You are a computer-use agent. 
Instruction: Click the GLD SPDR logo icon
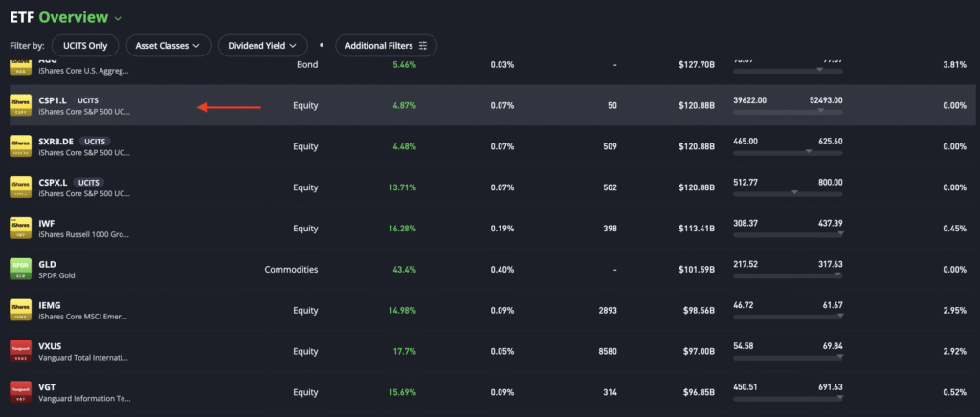click(x=21, y=269)
